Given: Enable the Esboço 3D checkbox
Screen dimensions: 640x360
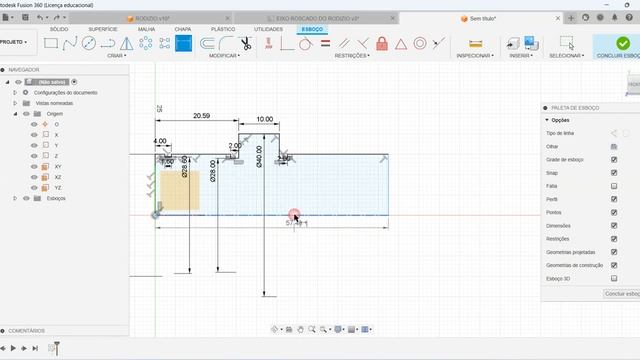Looking at the screenshot, I should 614,278.
